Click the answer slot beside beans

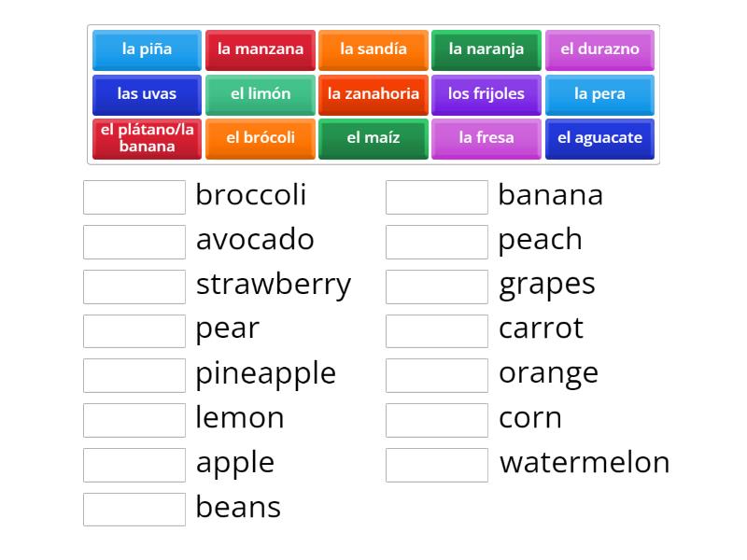point(134,510)
